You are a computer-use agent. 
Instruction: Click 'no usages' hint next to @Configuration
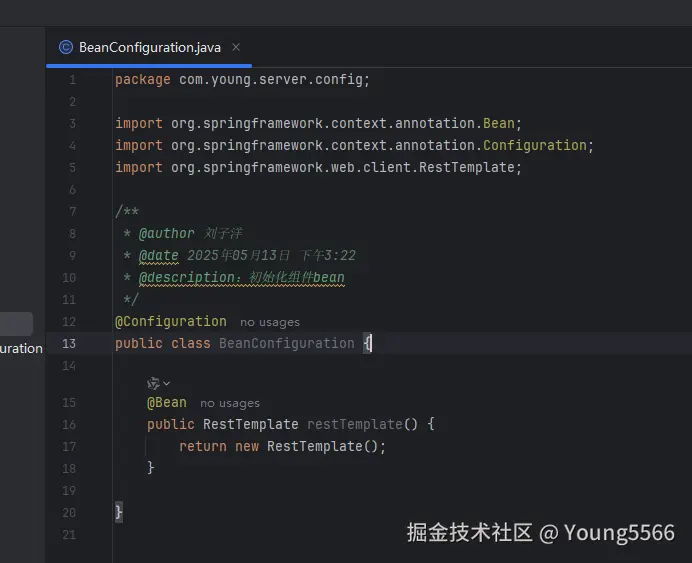pos(270,323)
